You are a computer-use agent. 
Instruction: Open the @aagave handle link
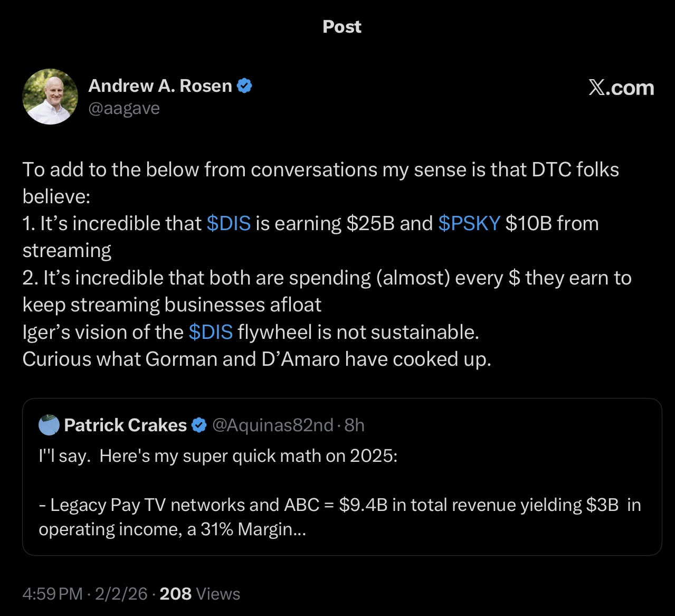(123, 108)
